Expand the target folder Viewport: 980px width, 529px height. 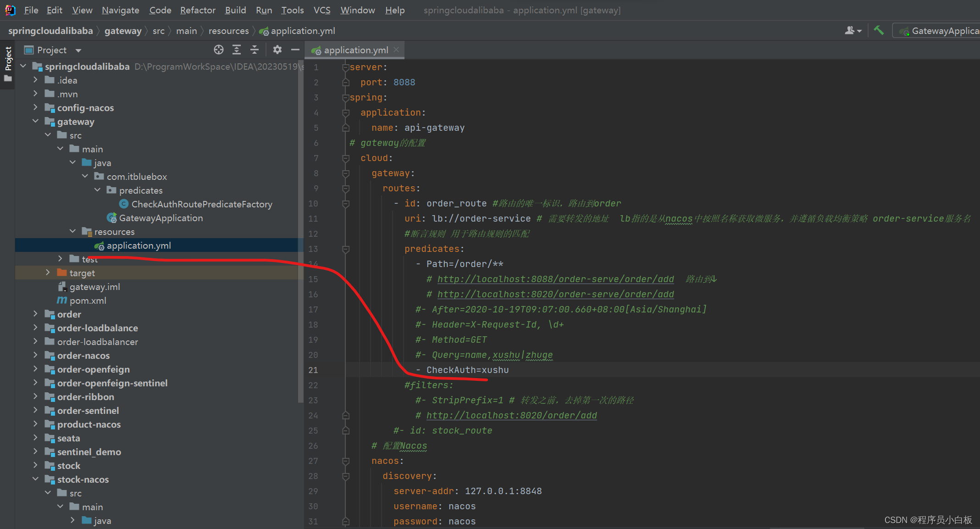(48, 273)
